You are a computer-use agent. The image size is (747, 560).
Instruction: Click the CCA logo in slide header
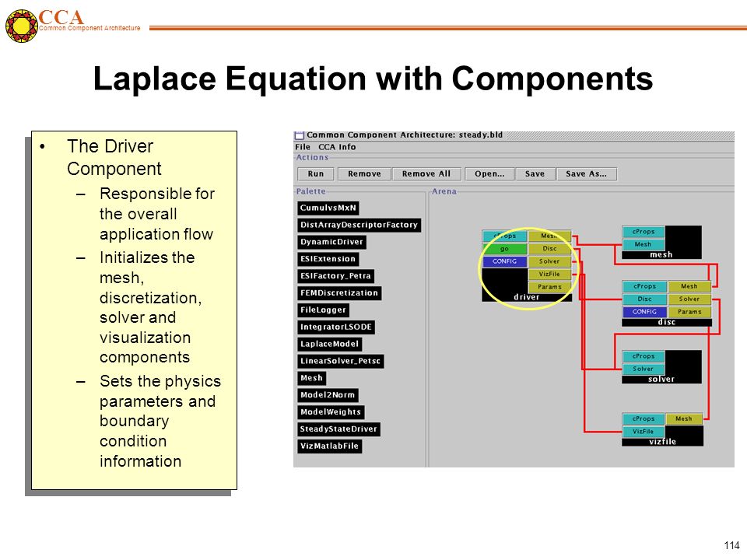coord(22,26)
